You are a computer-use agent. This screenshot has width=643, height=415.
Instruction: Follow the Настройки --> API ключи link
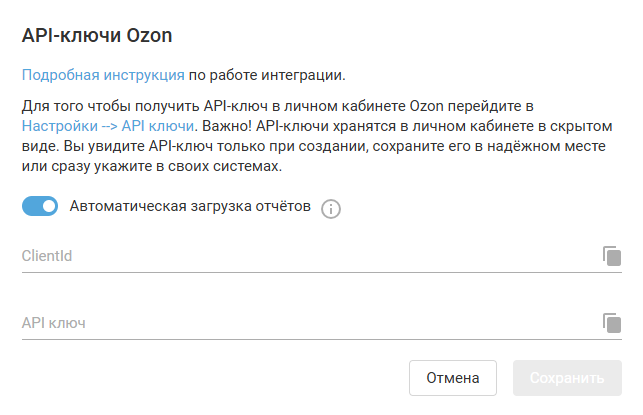[x=109, y=127]
